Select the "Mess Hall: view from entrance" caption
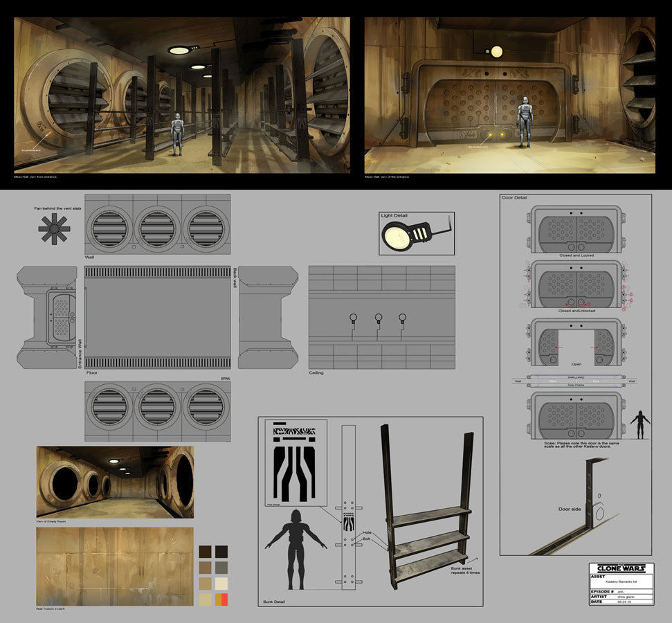 [x=35, y=177]
